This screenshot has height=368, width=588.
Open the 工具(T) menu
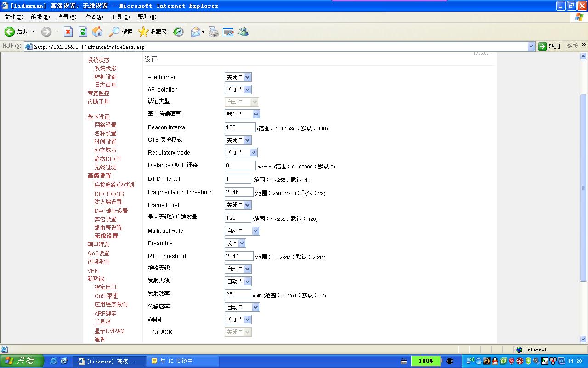point(120,17)
